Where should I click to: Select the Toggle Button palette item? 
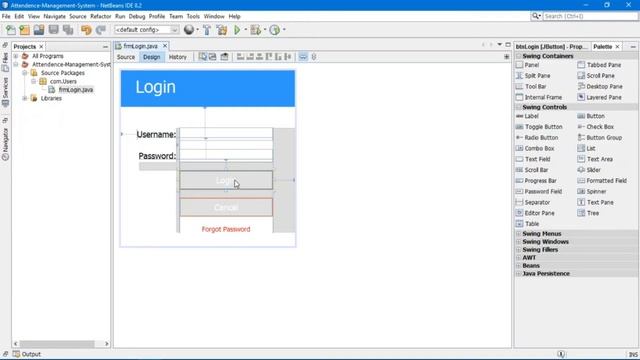pos(539,127)
